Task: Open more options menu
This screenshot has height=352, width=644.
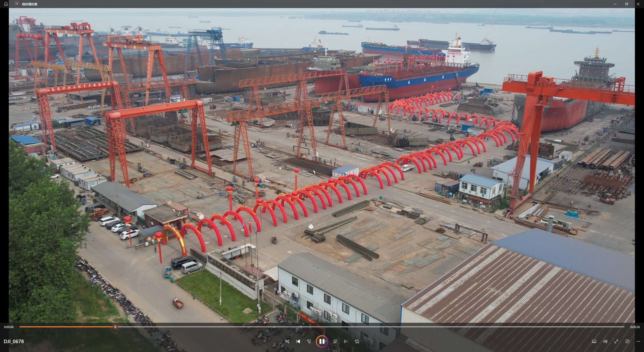Action: (x=638, y=341)
